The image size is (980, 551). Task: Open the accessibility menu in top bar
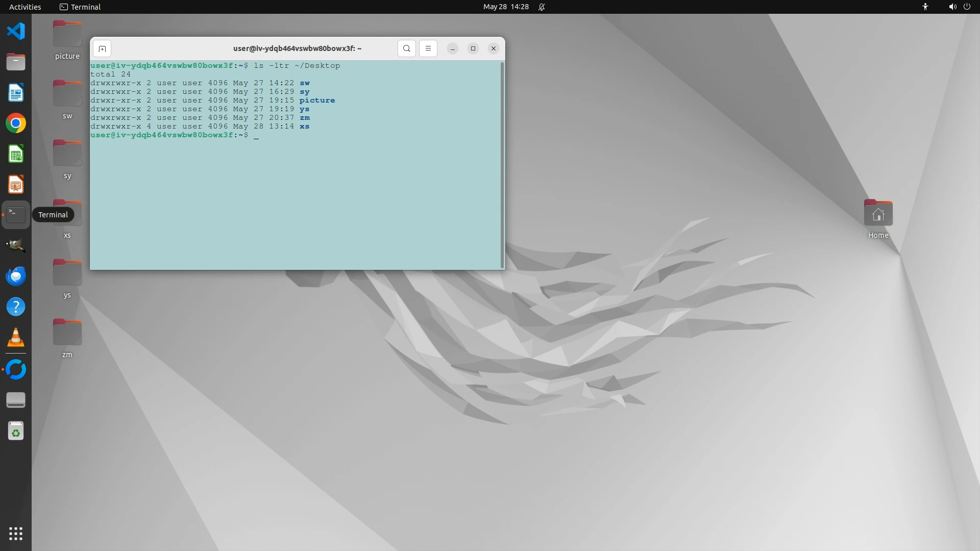(x=925, y=7)
